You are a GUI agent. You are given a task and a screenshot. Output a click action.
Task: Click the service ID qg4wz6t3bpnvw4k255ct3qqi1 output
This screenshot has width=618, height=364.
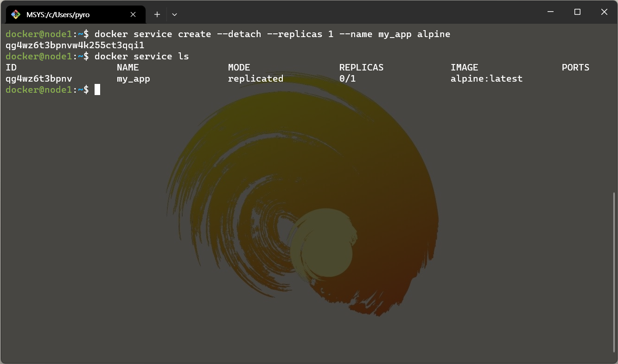[75, 45]
